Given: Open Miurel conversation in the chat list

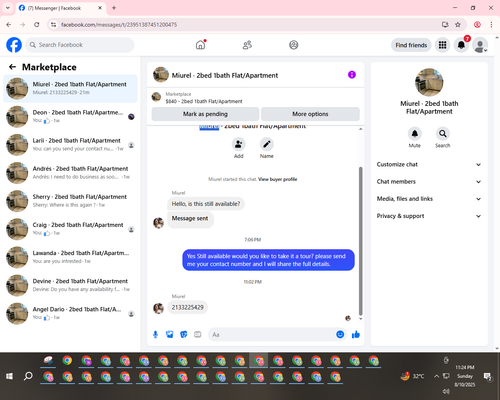Looking at the screenshot, I should point(70,89).
